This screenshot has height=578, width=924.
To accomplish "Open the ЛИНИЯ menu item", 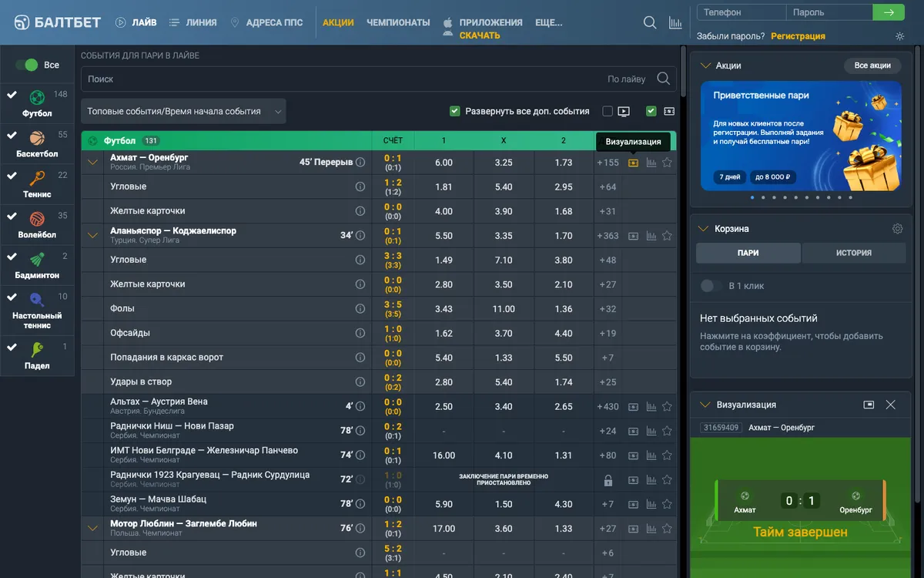I will click(192, 22).
